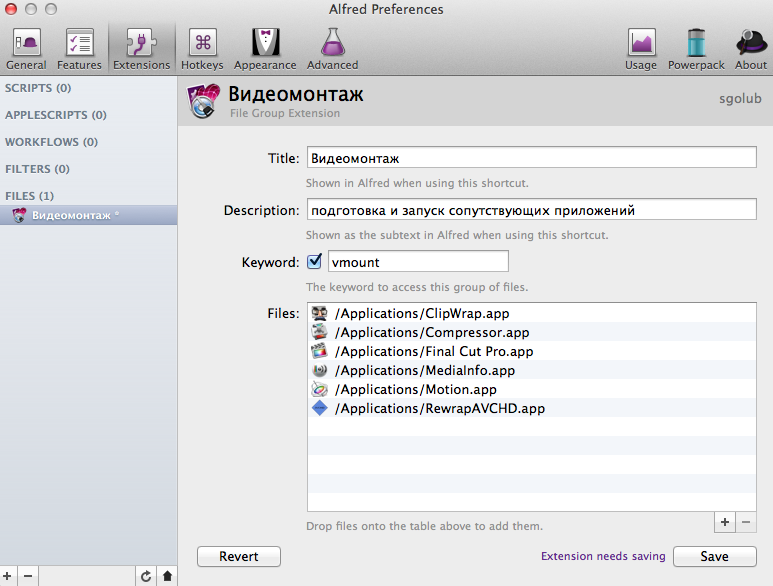The image size is (773, 586).
Task: Reload extensions with the refresh icon
Action: click(146, 576)
